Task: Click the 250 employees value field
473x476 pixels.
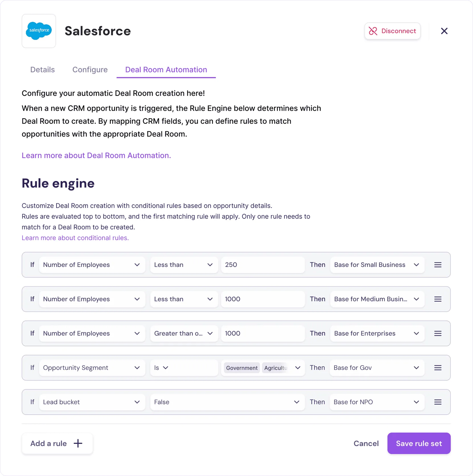Action: click(x=262, y=265)
